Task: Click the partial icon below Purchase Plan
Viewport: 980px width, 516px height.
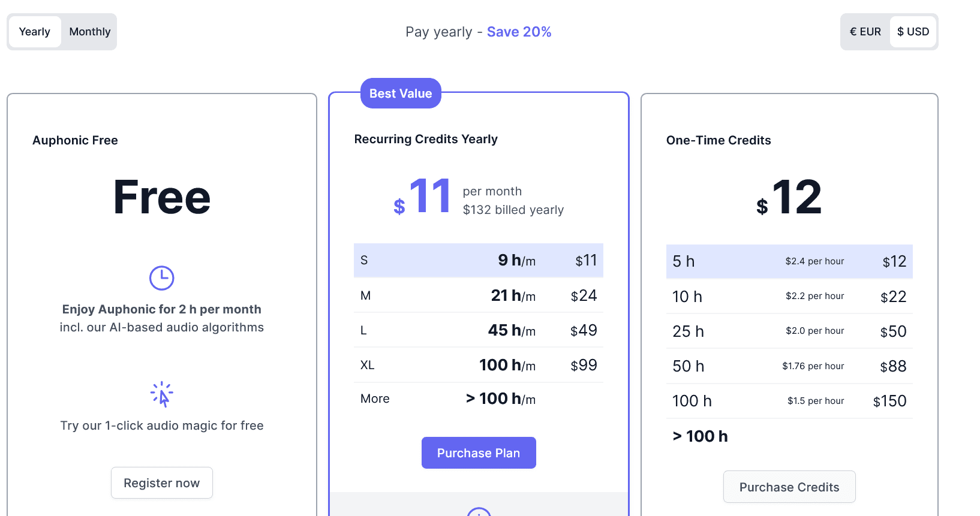Action: (479, 511)
